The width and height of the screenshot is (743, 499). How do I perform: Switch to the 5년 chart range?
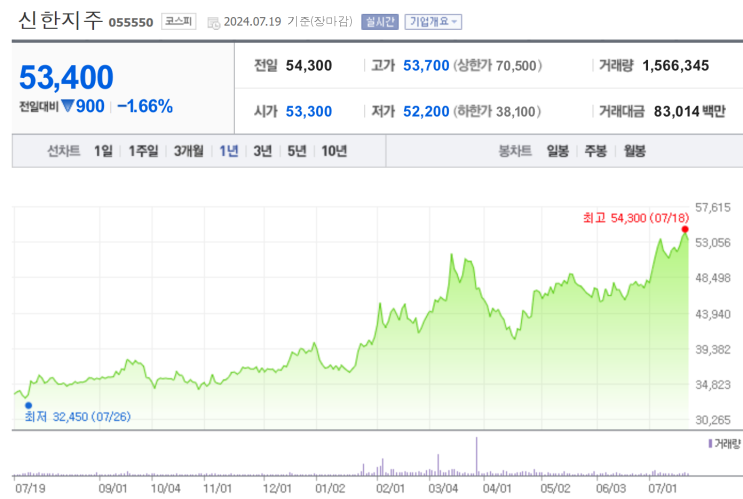click(297, 151)
